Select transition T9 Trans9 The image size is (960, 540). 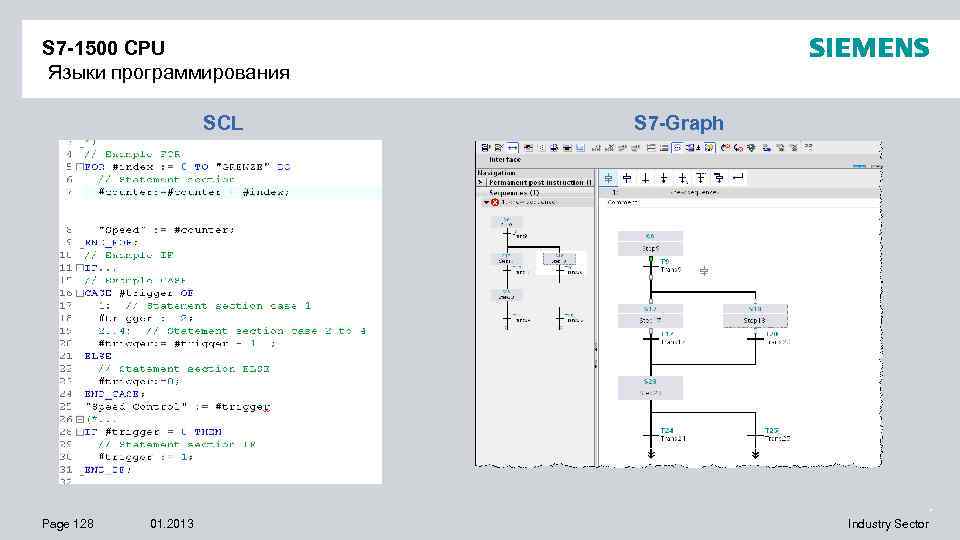[x=662, y=266]
